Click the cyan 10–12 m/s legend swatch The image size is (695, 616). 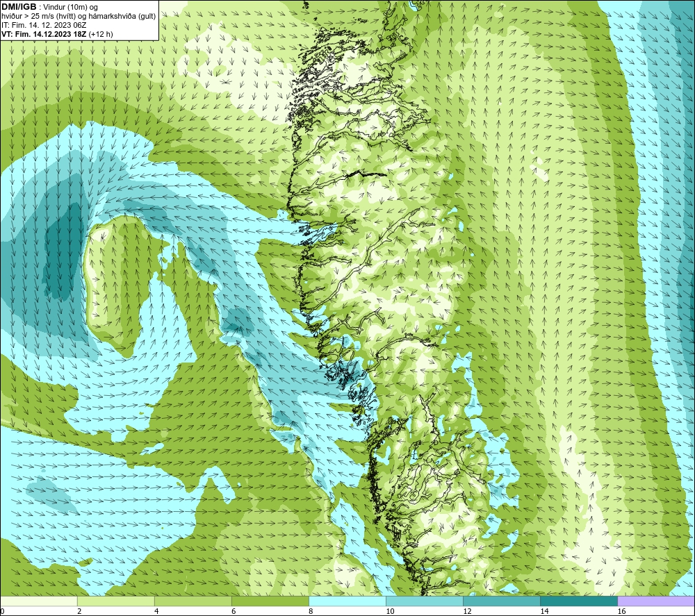pos(425,601)
